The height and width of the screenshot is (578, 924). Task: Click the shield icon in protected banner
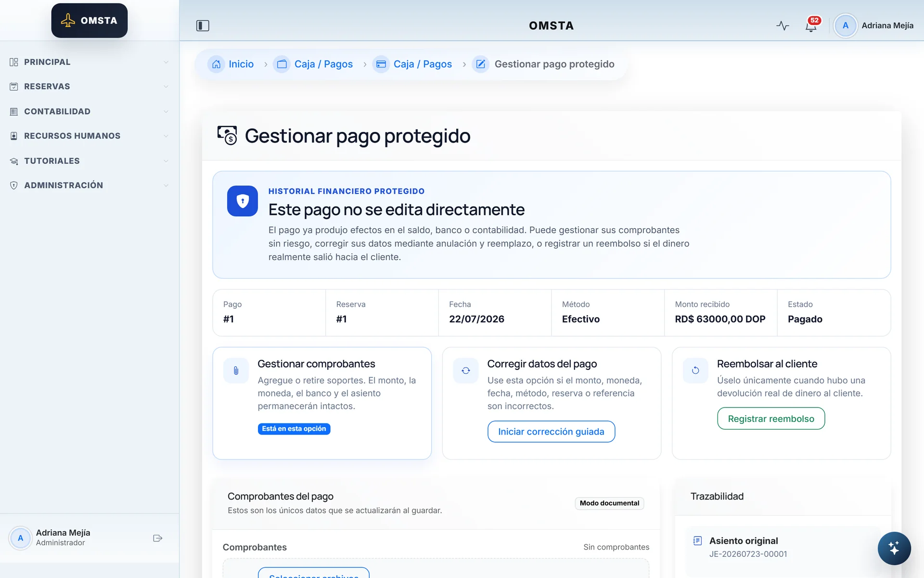point(243,201)
